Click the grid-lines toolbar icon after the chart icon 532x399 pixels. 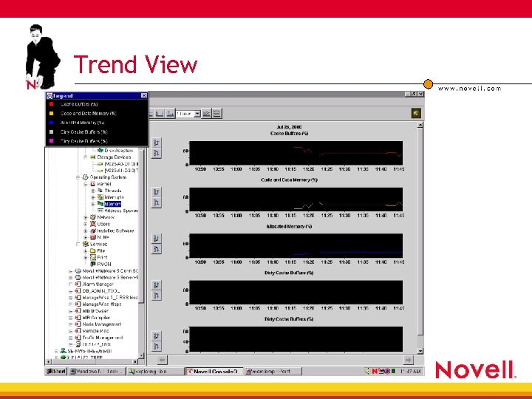pos(217,114)
